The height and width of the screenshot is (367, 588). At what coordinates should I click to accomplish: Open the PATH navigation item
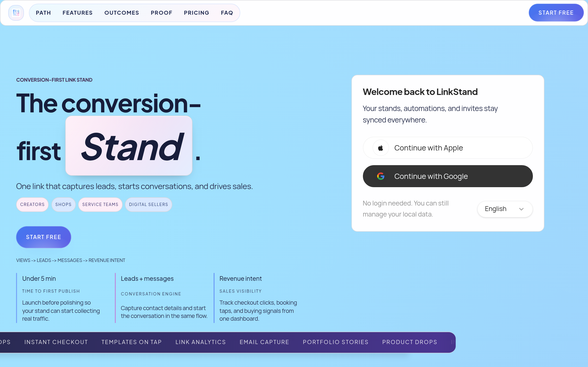[x=43, y=13]
